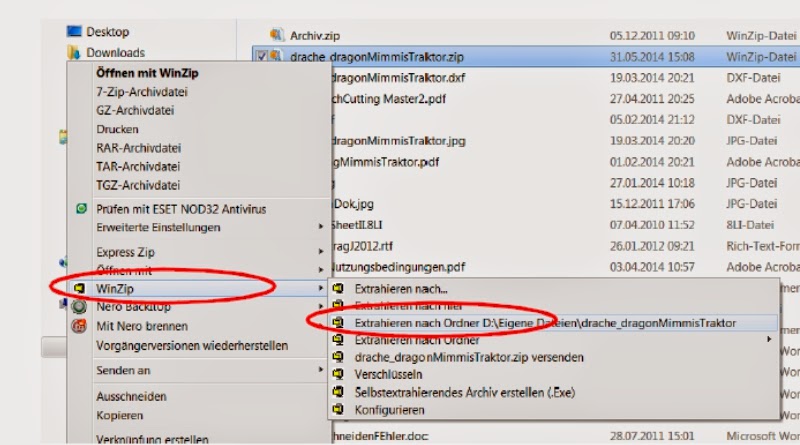Click the WinZip icon beside 'Extrahieren nach...'
800x445 pixels.
338,288
